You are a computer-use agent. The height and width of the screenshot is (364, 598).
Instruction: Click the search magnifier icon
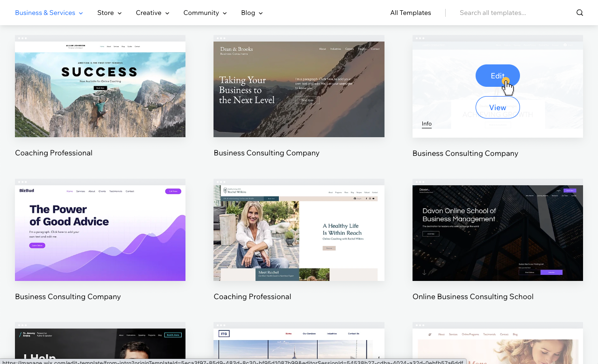point(580,13)
